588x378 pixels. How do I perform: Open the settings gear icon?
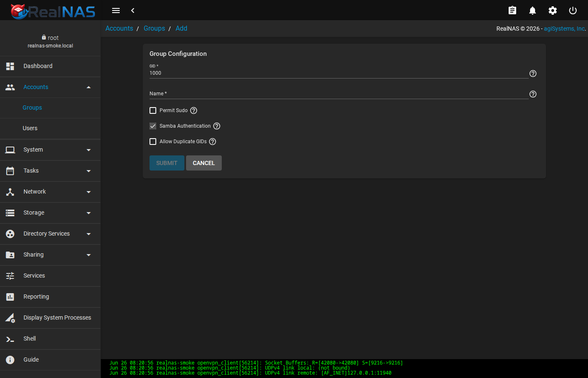[553, 10]
